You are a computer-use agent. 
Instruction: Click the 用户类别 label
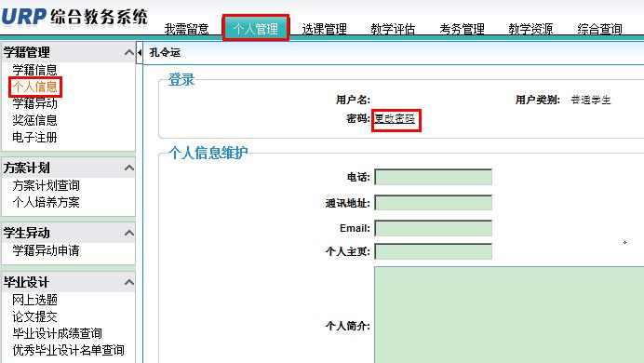[538, 100]
